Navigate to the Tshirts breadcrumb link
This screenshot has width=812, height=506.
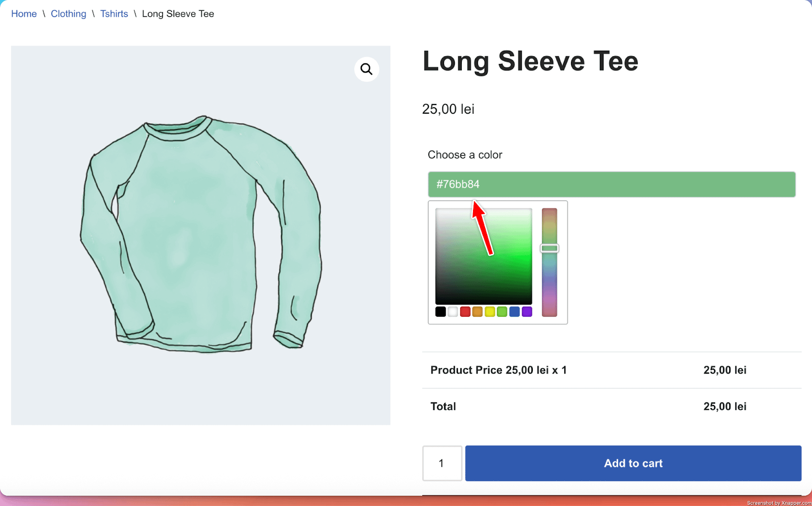click(x=114, y=14)
